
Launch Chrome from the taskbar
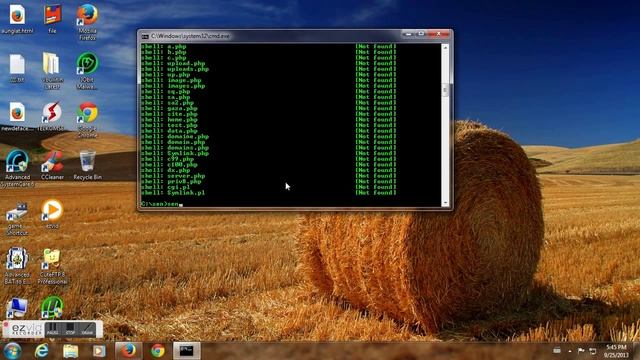158,351
